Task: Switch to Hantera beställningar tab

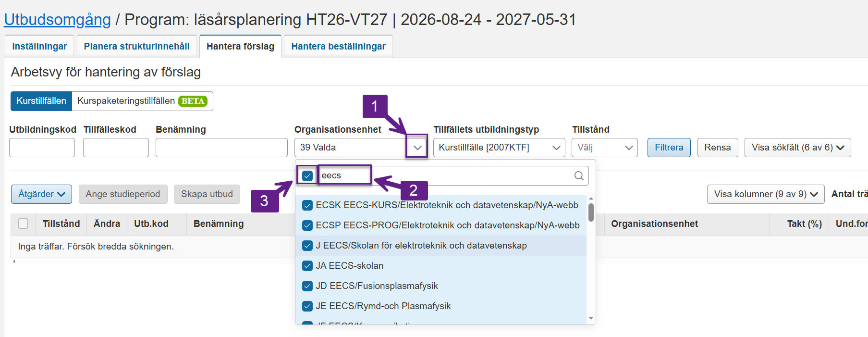Action: (338, 47)
